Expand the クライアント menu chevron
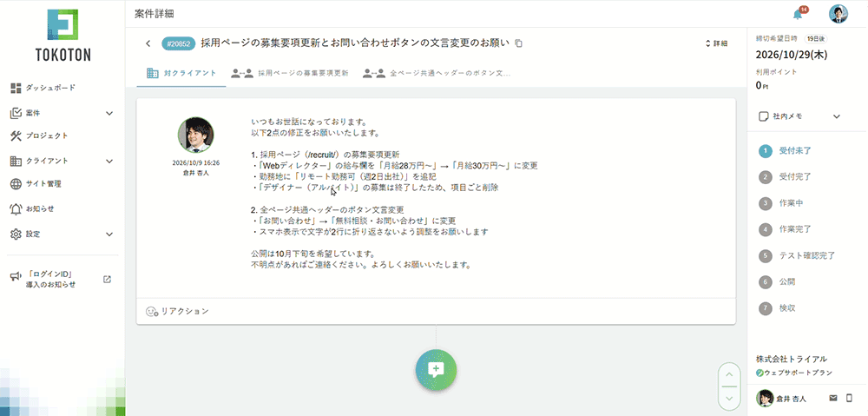Image resolution: width=868 pixels, height=416 pixels. [109, 162]
